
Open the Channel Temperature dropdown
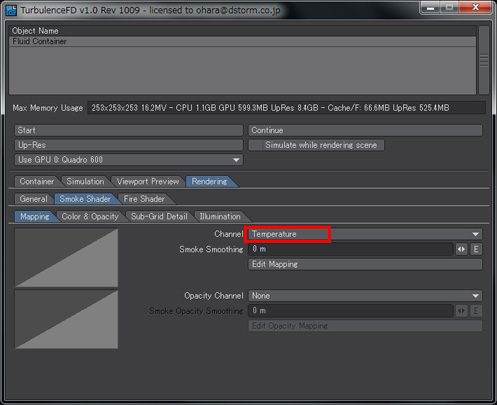click(x=365, y=234)
